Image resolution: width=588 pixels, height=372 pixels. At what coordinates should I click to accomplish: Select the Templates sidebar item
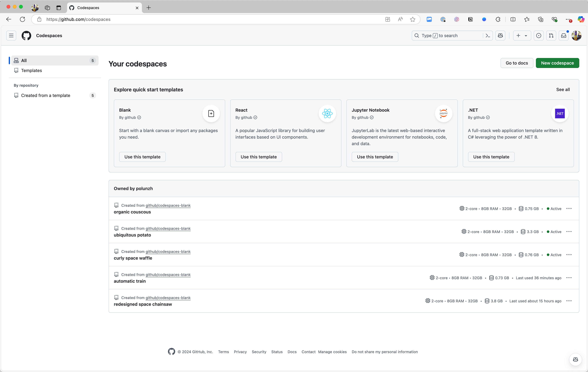pyautogui.click(x=32, y=70)
